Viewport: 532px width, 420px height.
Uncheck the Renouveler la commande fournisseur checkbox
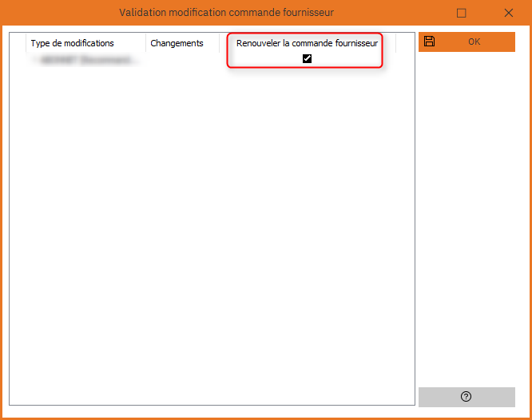tap(307, 59)
